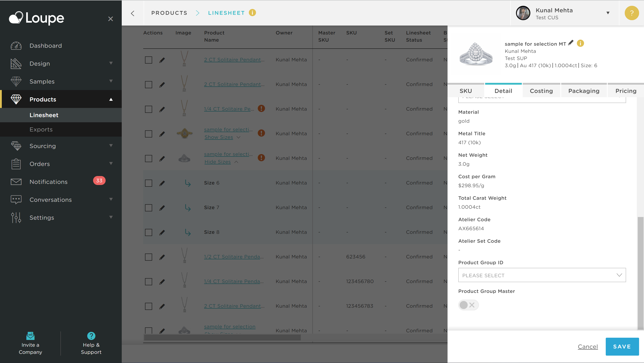
Task: Click the Settings sliders icon
Action: coord(16,218)
